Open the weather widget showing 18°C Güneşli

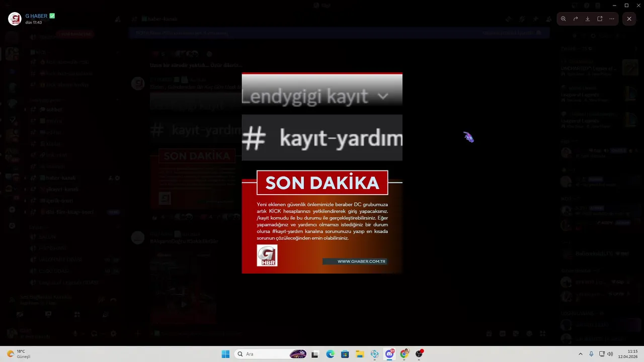[x=19, y=354]
